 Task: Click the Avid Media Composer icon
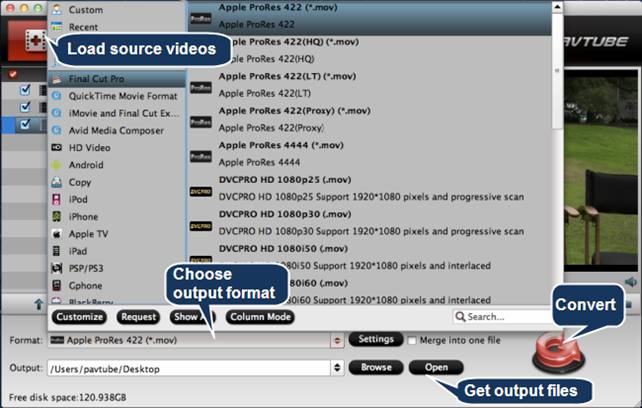(x=57, y=130)
